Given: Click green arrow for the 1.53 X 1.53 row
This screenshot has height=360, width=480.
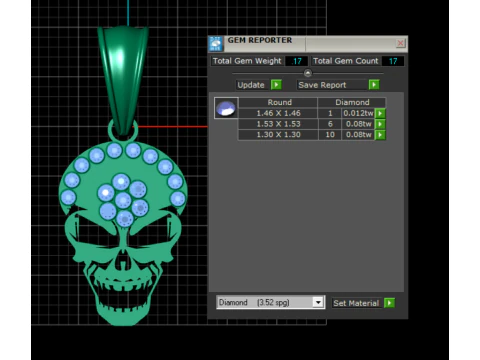Looking at the screenshot, I should (x=380, y=124).
